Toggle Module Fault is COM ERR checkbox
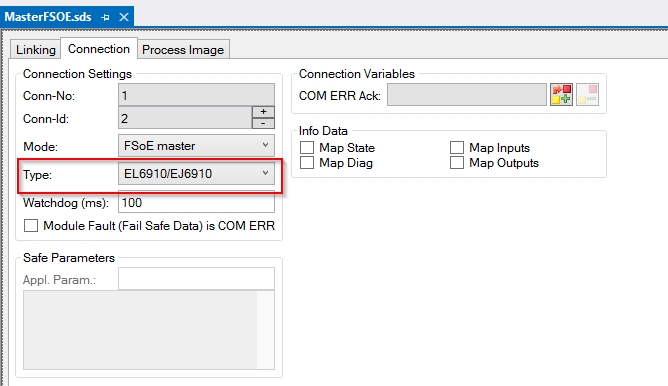668x386 pixels. click(x=31, y=225)
